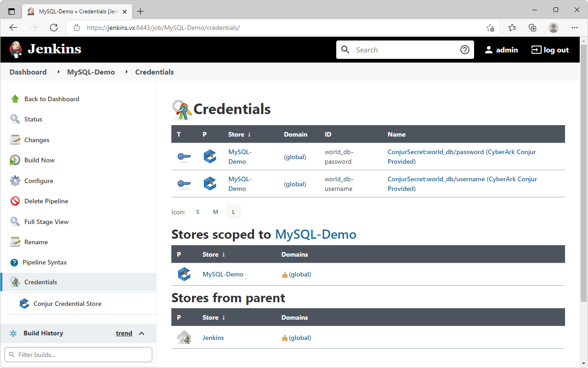
Task: Click the world_db-username ID cell
Action: (x=339, y=184)
